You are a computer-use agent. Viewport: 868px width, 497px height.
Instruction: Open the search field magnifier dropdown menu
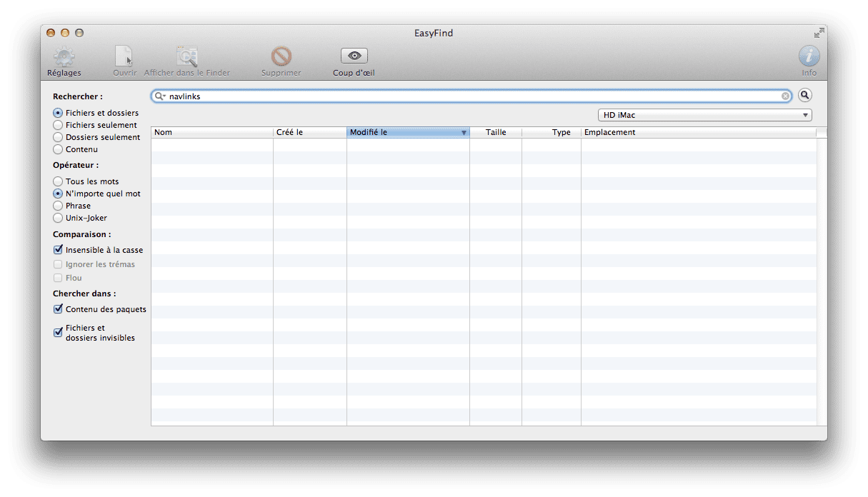click(x=160, y=96)
